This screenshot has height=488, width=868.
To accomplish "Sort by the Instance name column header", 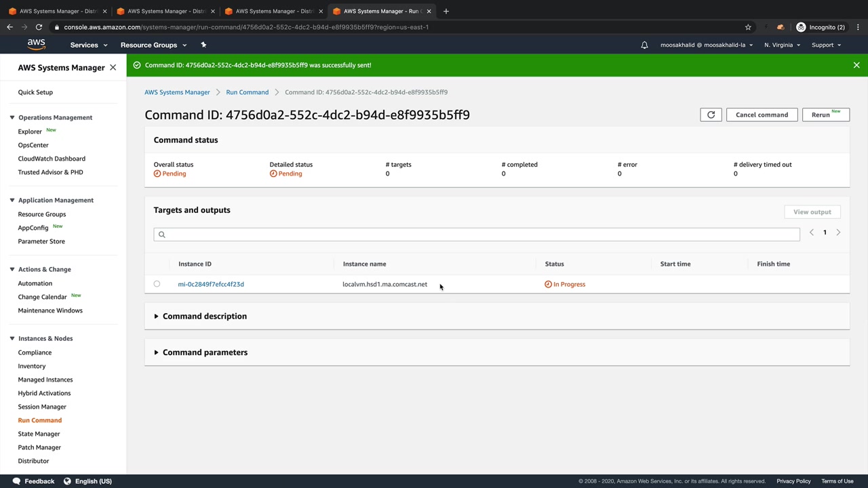I will point(364,264).
